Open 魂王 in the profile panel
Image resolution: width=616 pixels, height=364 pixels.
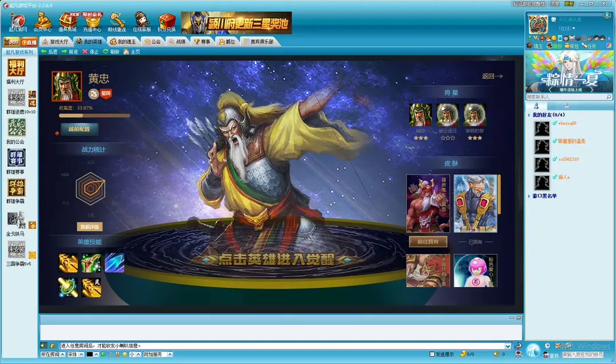coord(535,46)
